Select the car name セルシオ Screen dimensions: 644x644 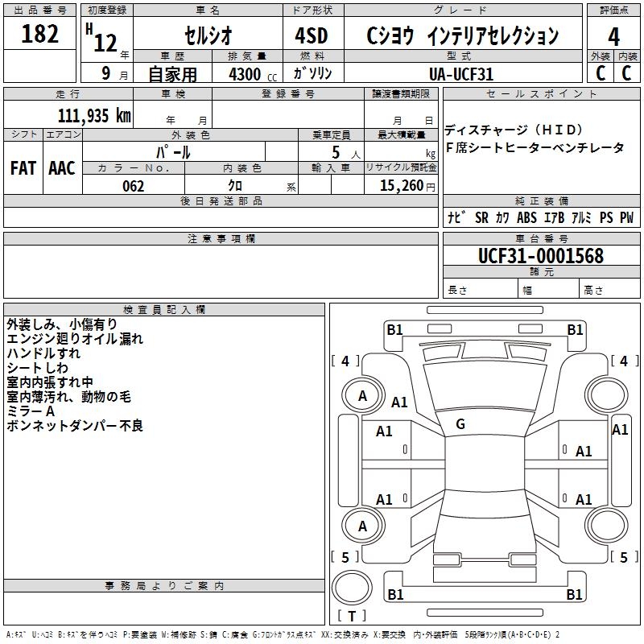[207, 35]
